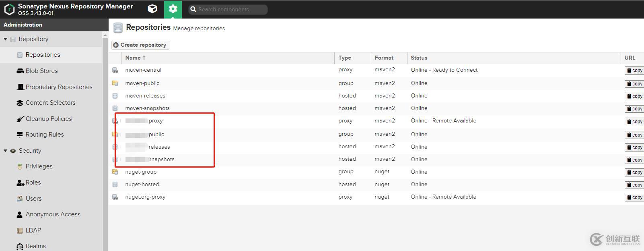Click the Blob Stores disk icon

point(20,71)
